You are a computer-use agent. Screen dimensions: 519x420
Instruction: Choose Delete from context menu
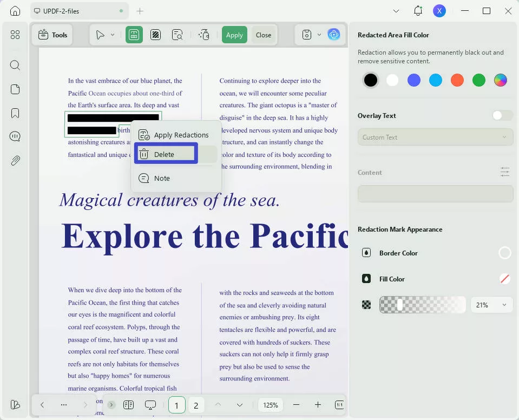(176, 154)
